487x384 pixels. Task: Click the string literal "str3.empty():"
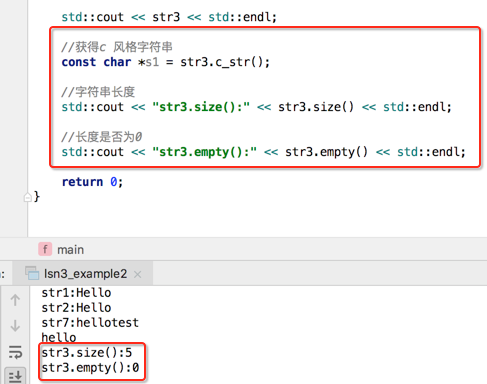204,152
